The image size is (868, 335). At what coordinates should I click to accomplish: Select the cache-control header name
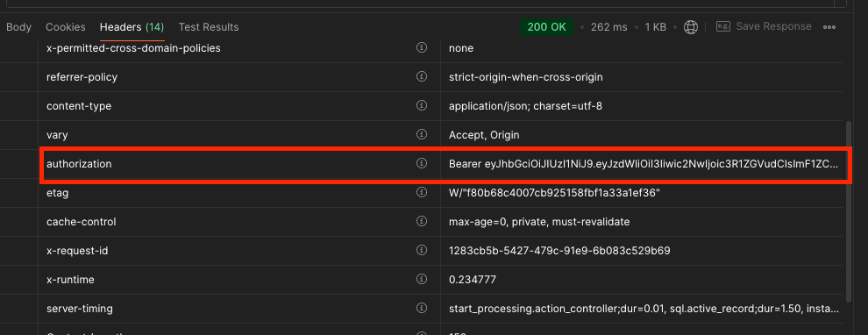(x=82, y=222)
